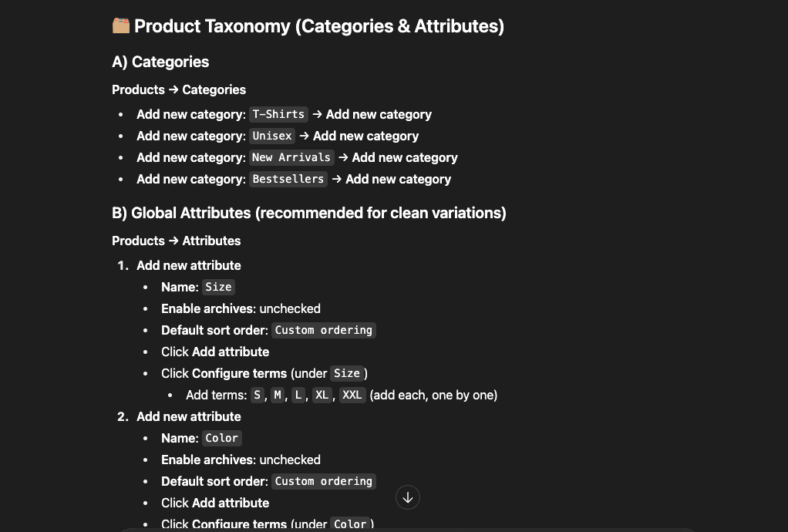
Task: Click the Product Taxonomy heading text
Action: pos(318,26)
